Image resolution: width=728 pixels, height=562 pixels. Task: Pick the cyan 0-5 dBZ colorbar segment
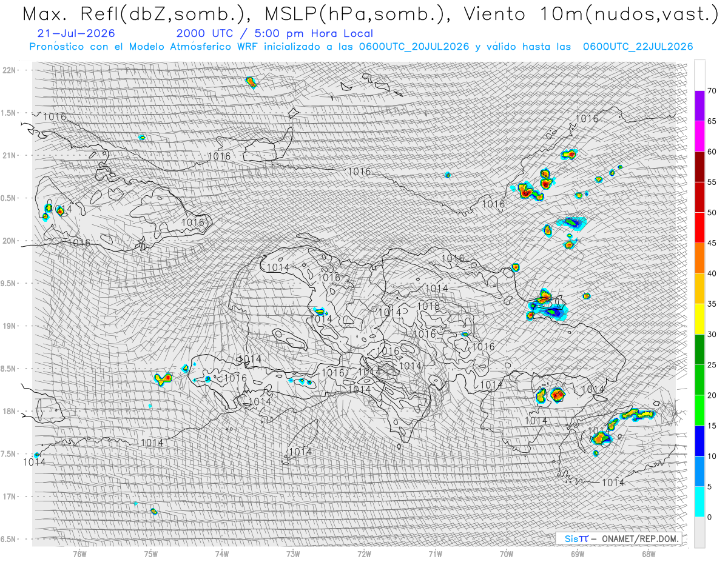pyautogui.click(x=699, y=501)
